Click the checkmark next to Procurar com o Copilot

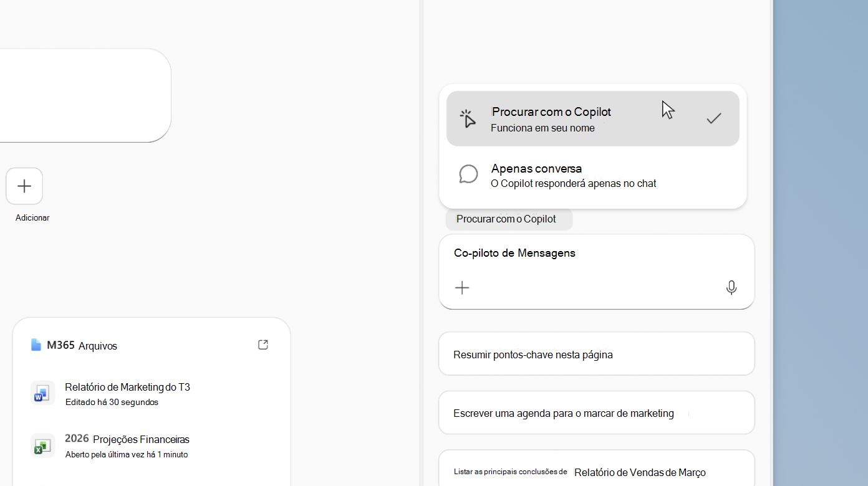point(714,118)
